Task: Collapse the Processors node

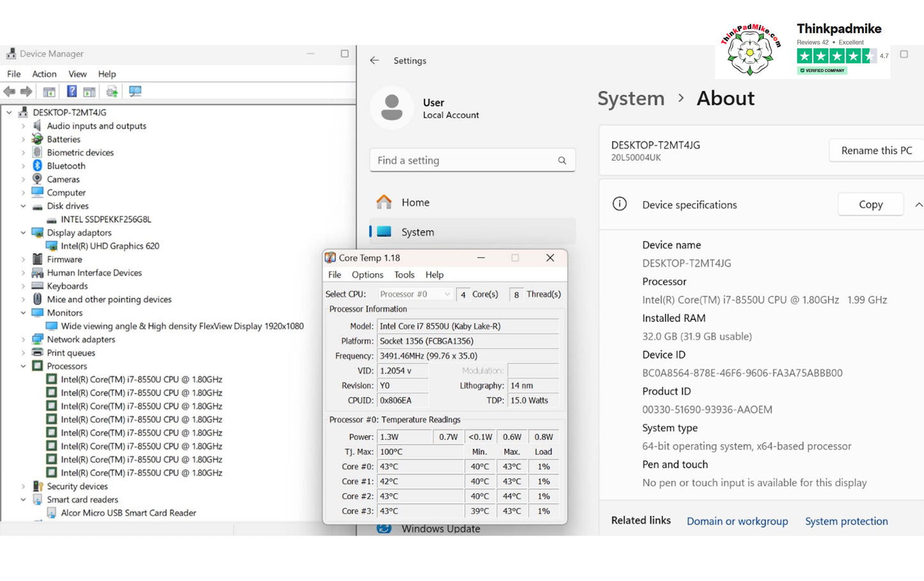Action: point(23,366)
